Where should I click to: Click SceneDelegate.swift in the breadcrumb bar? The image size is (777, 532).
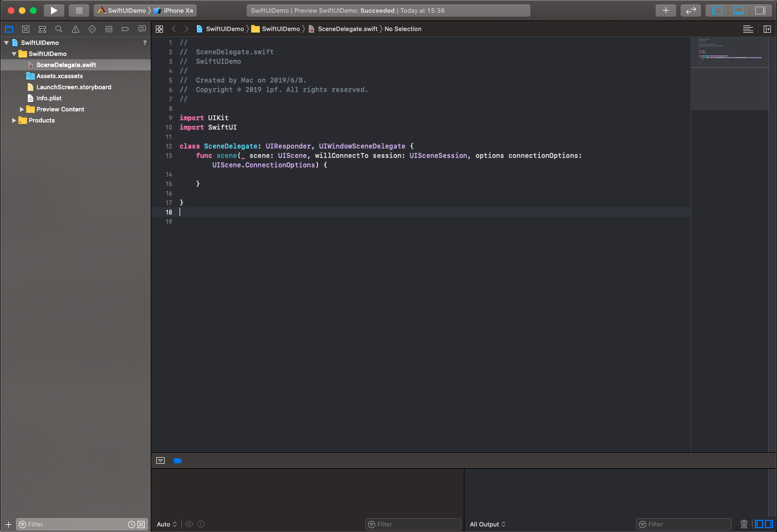(347, 29)
